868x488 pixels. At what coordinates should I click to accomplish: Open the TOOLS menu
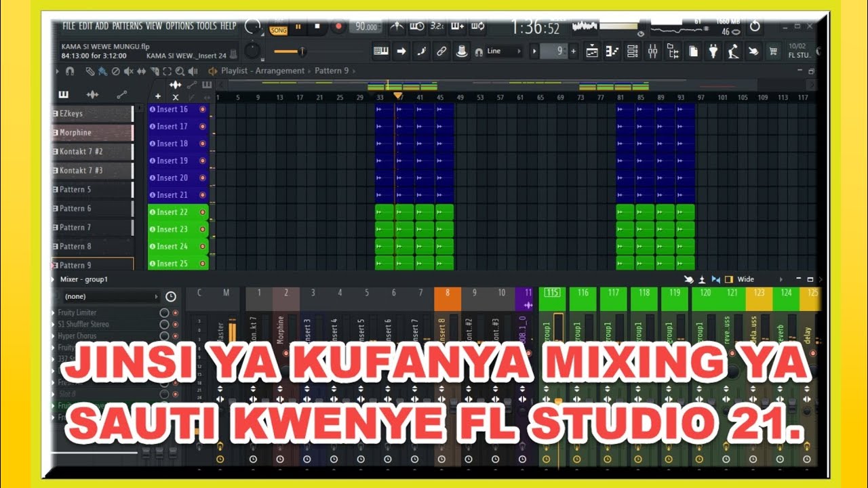click(x=207, y=26)
